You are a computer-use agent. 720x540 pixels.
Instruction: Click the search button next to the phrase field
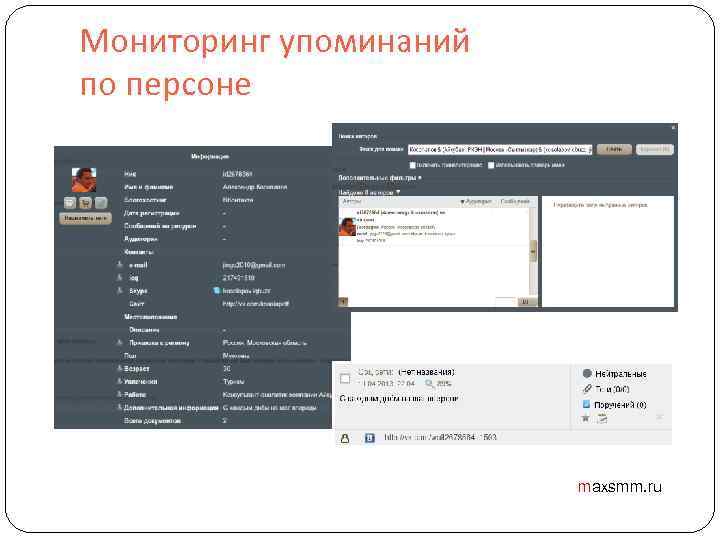point(614,149)
